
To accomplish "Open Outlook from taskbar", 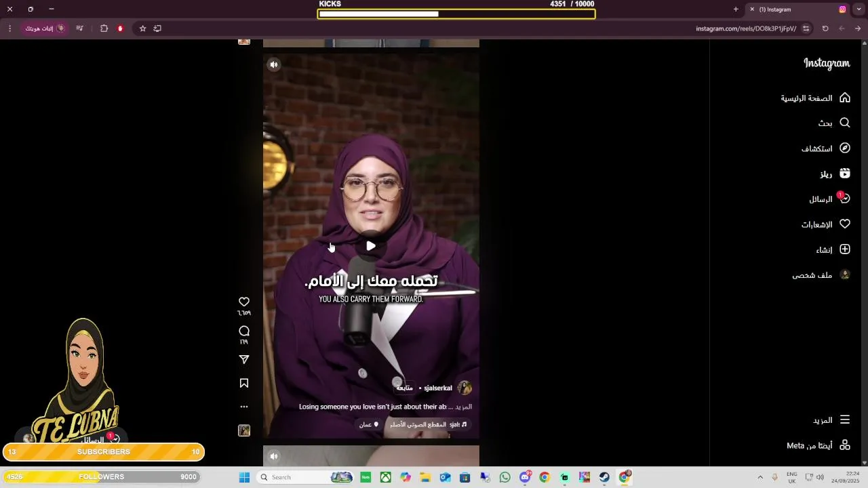I will pos(445,477).
